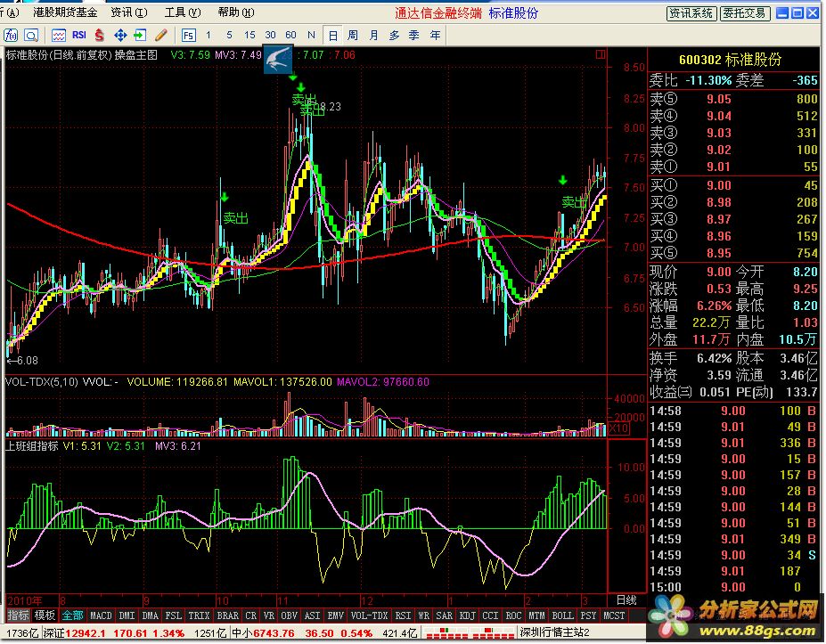Switch to 1-minute period
Viewport: 826px width, 644px height.
(x=209, y=35)
